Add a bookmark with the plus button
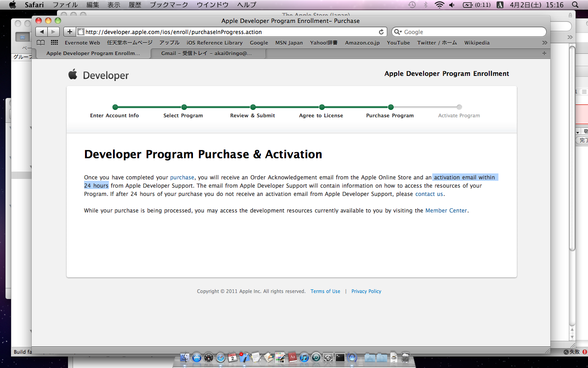 point(70,32)
